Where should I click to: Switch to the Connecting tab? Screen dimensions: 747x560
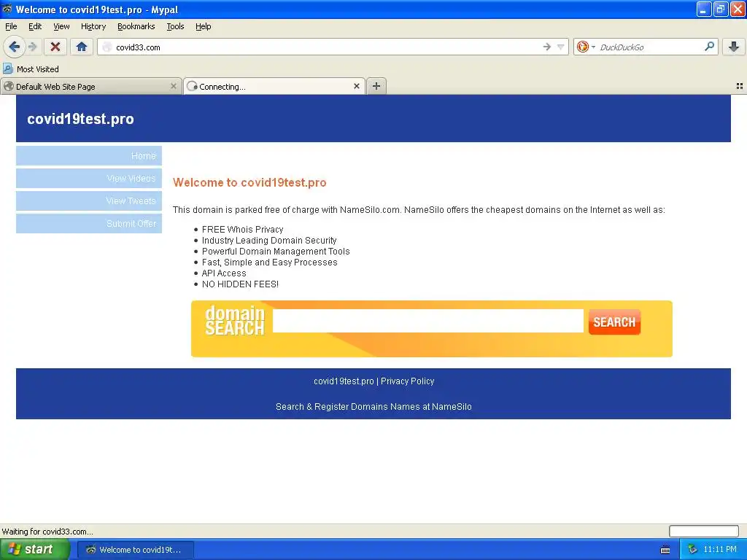pos(274,86)
